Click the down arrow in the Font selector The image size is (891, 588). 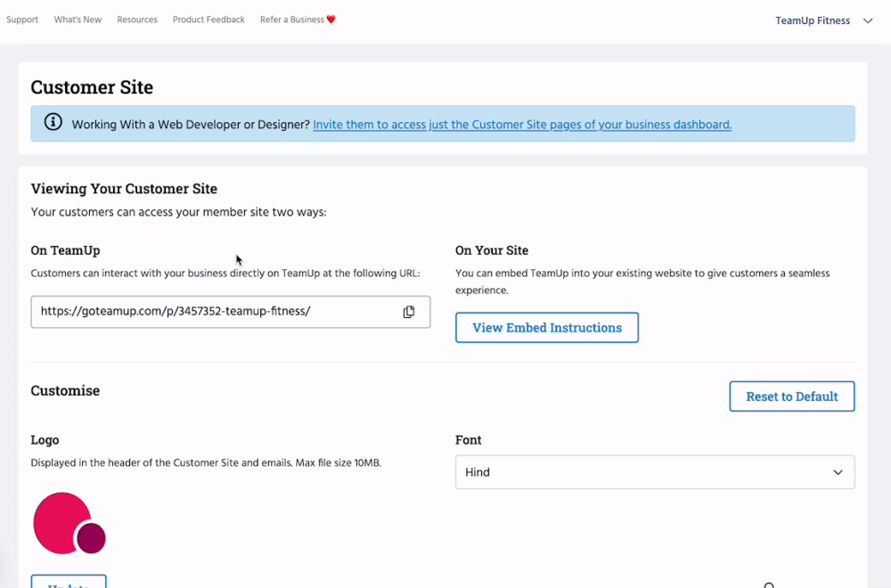(x=838, y=472)
